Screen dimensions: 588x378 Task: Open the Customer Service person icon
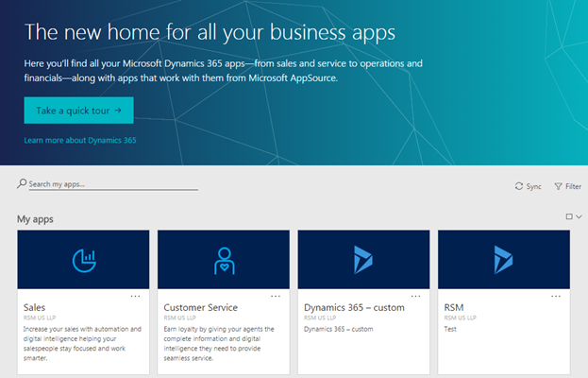pyautogui.click(x=225, y=261)
